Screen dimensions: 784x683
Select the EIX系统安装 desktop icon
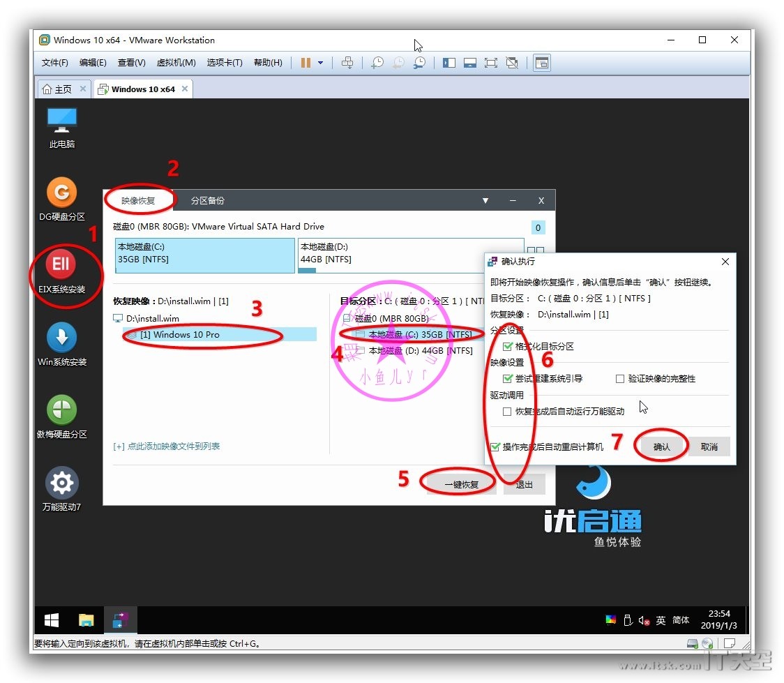pyautogui.click(x=62, y=272)
